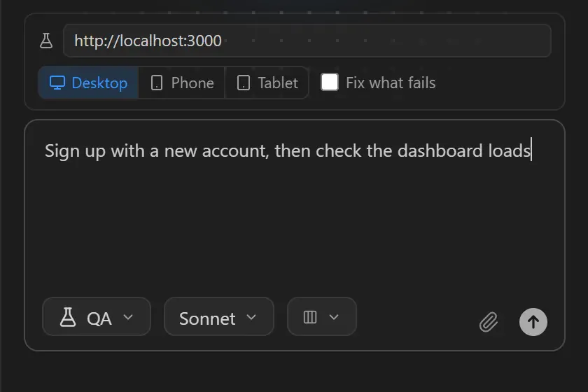Send the prompt with the up-arrow button

click(x=533, y=322)
